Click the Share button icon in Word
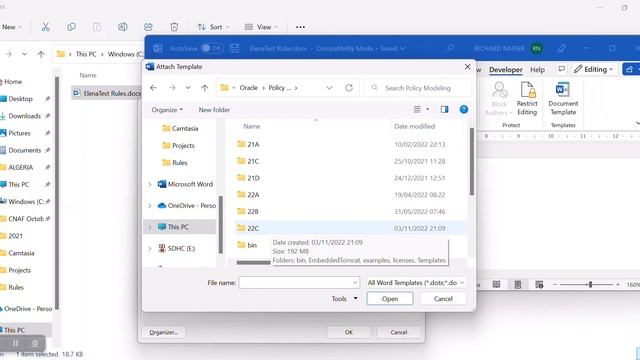Image resolution: width=640 pixels, height=360 pixels. 630,69
